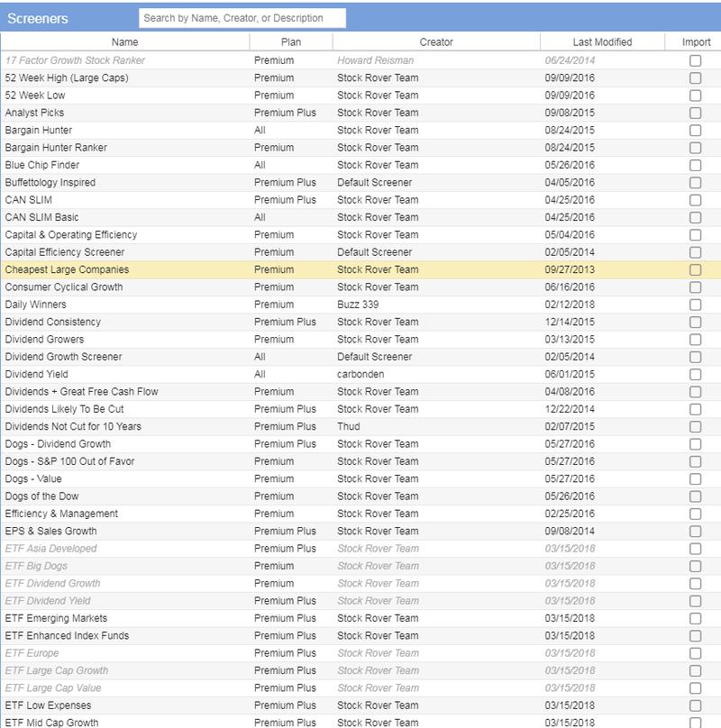This screenshot has width=721, height=728.
Task: Select the Consumer Cyclical Growth screener
Action: coord(63,287)
